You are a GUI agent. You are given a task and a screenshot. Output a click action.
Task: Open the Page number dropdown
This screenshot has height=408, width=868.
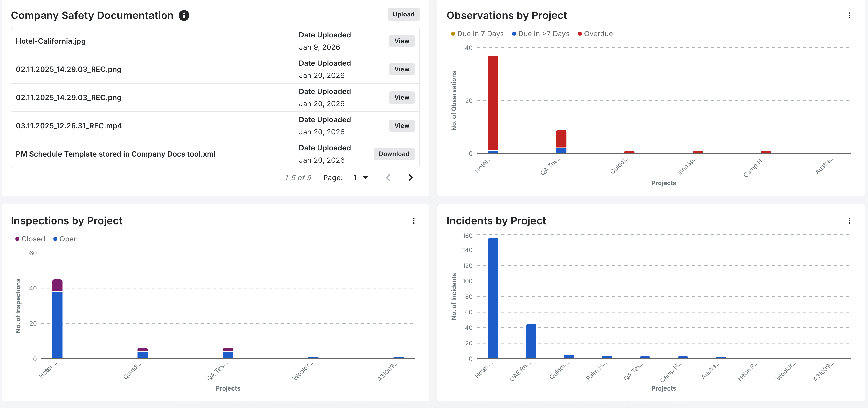point(360,178)
